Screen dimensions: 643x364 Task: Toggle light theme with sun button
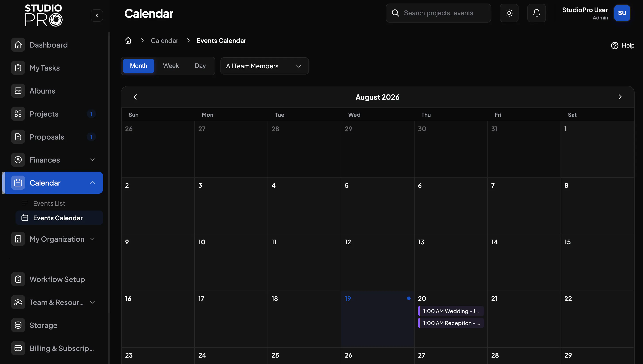tap(509, 13)
